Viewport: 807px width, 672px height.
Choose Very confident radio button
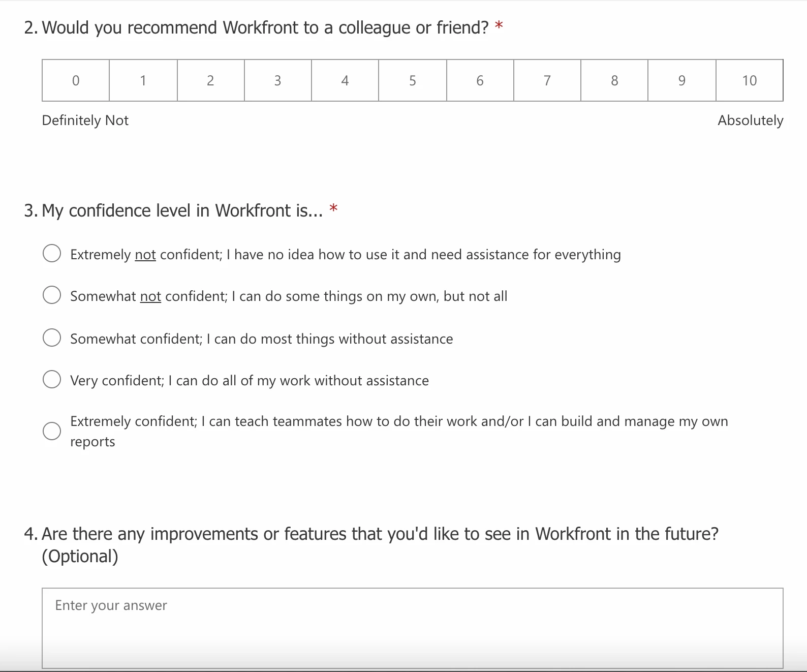[x=52, y=379]
